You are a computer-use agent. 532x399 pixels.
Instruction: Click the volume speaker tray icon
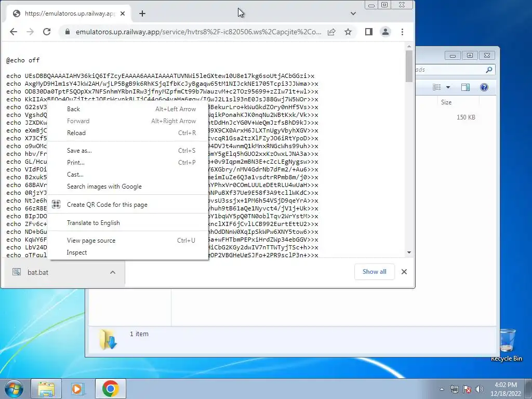[479, 389]
